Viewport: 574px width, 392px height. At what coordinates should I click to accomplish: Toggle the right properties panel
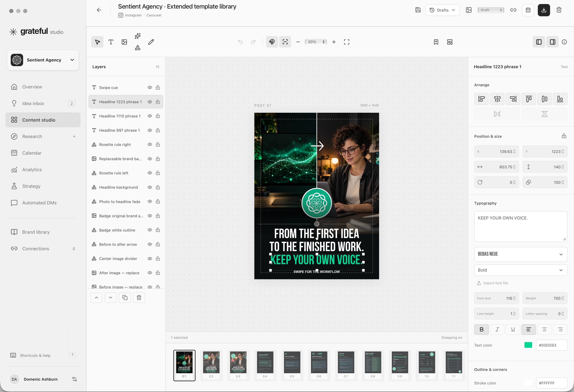[553, 42]
